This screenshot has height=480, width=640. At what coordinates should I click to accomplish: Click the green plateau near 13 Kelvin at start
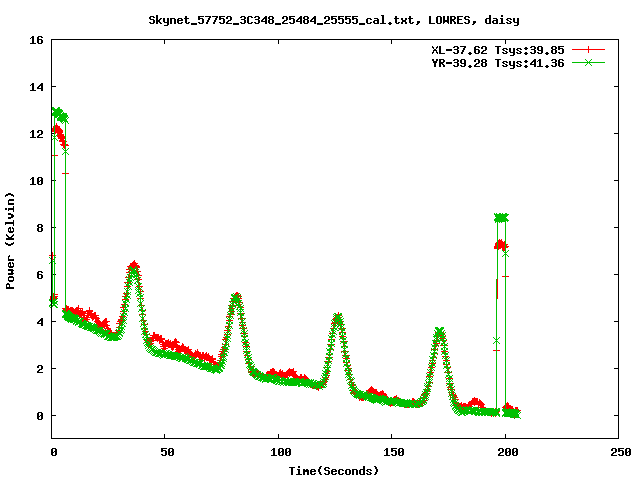tap(60, 115)
